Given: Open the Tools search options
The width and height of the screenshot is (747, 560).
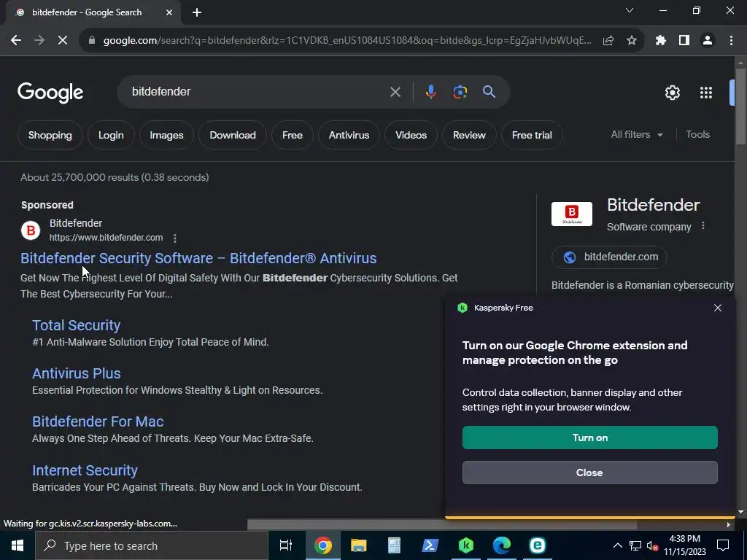Looking at the screenshot, I should (698, 135).
